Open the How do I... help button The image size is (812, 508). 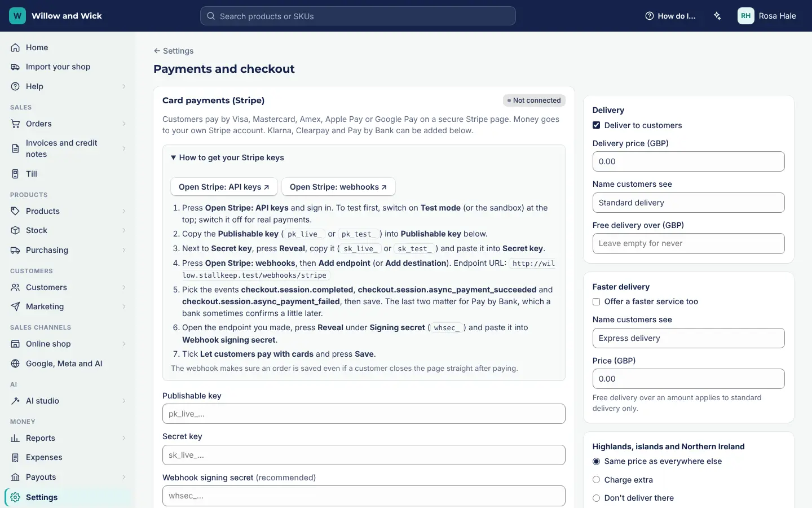point(670,16)
